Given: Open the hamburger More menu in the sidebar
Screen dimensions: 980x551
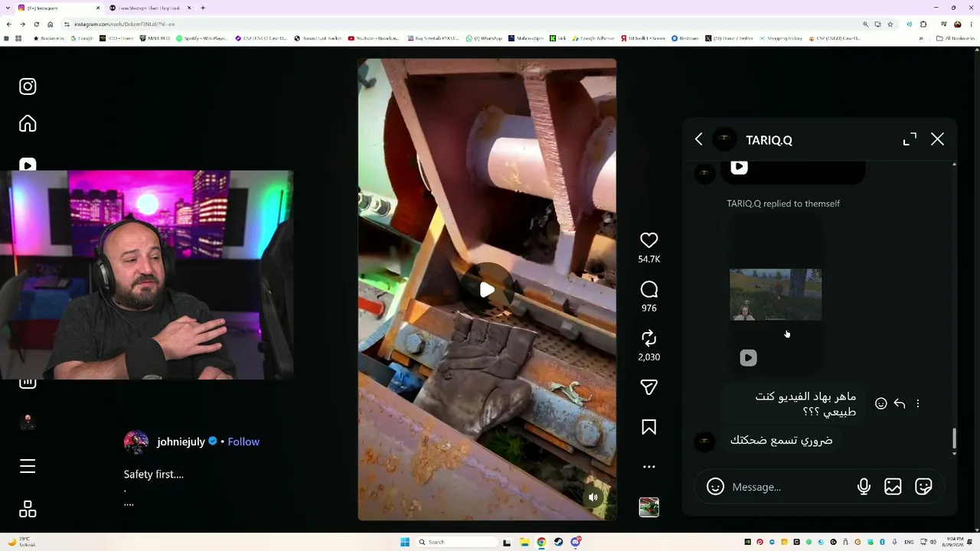Looking at the screenshot, I should (28, 466).
